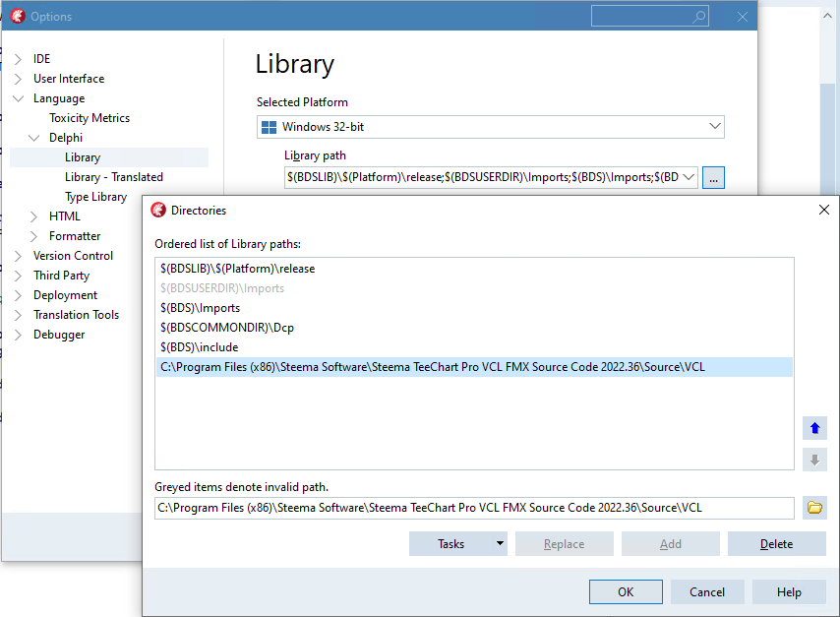The height and width of the screenshot is (617, 840).
Task: Open the Library path ellipsis editor
Action: 713,178
